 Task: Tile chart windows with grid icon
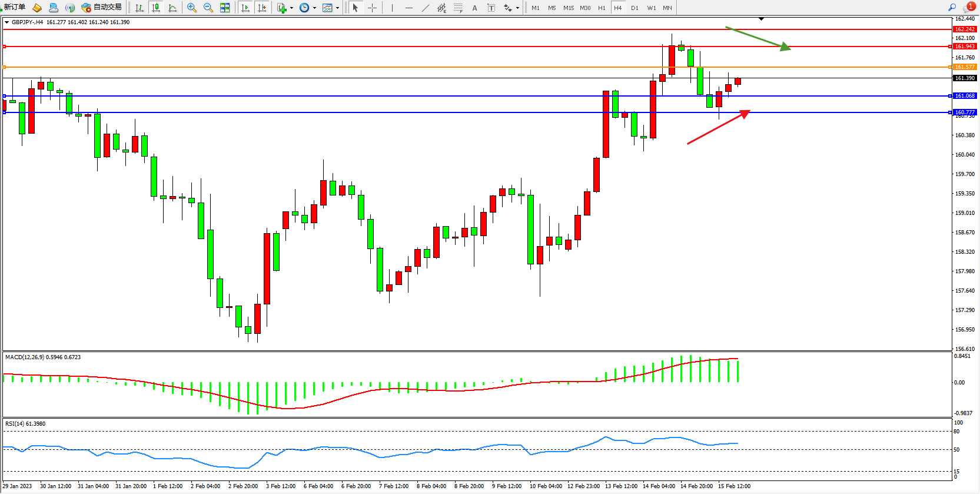point(225,8)
